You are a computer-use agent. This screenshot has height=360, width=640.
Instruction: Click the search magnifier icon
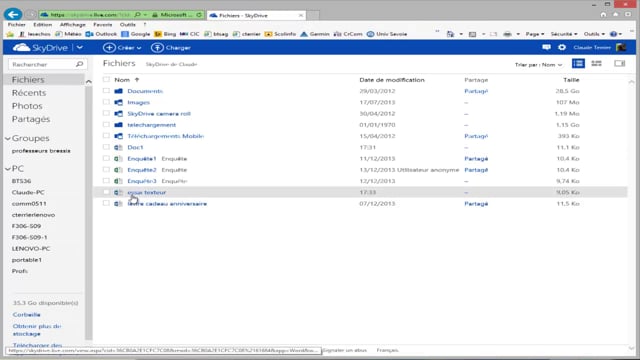pyautogui.click(x=80, y=64)
